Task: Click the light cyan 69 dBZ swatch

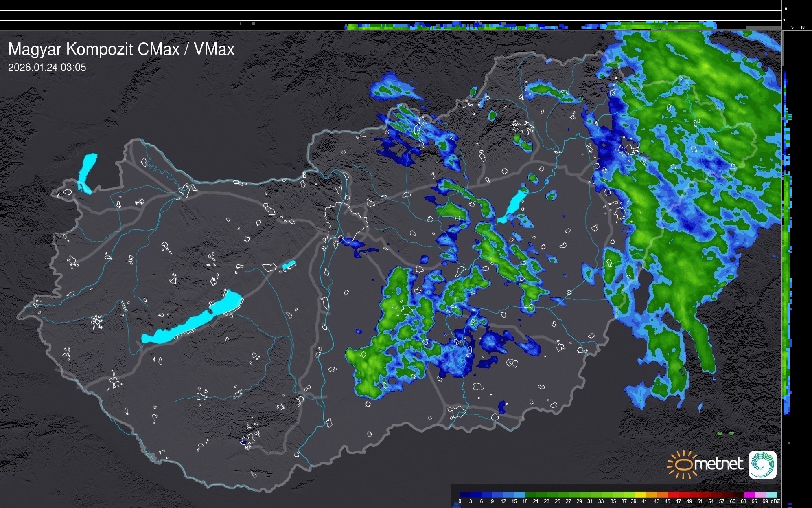Action: (771, 495)
